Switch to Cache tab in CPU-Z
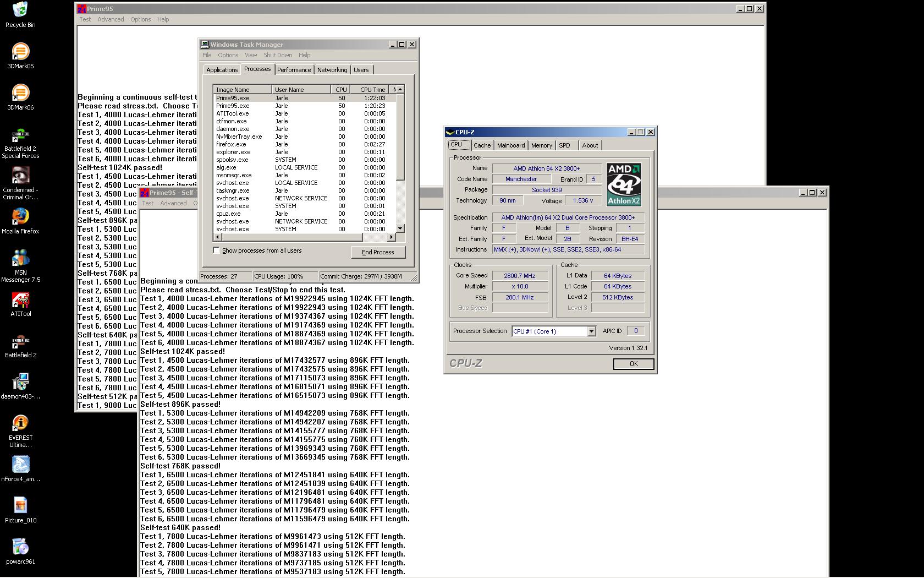Viewport: 924px width, 578px height. pos(482,145)
